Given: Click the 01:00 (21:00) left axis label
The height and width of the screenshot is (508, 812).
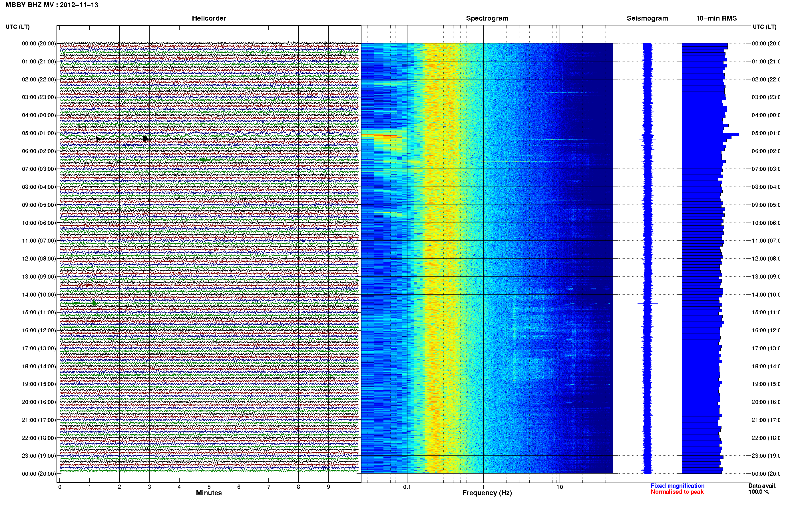Looking at the screenshot, I should 39,61.
